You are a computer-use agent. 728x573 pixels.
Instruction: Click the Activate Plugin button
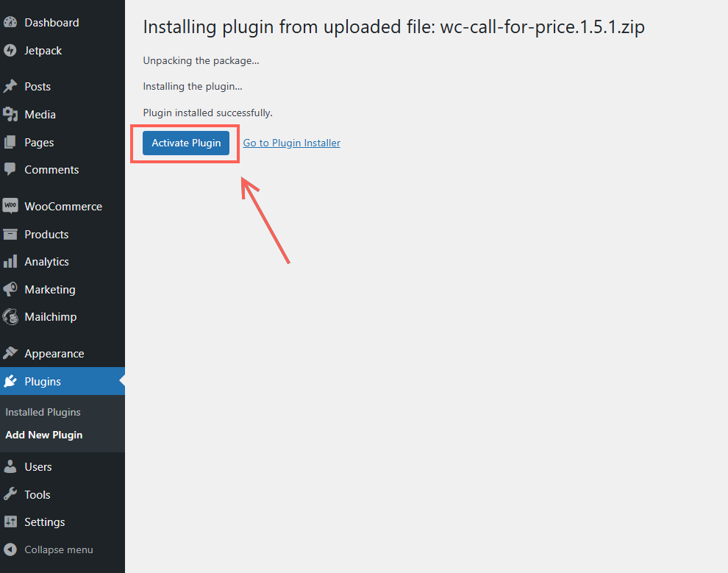coord(186,143)
